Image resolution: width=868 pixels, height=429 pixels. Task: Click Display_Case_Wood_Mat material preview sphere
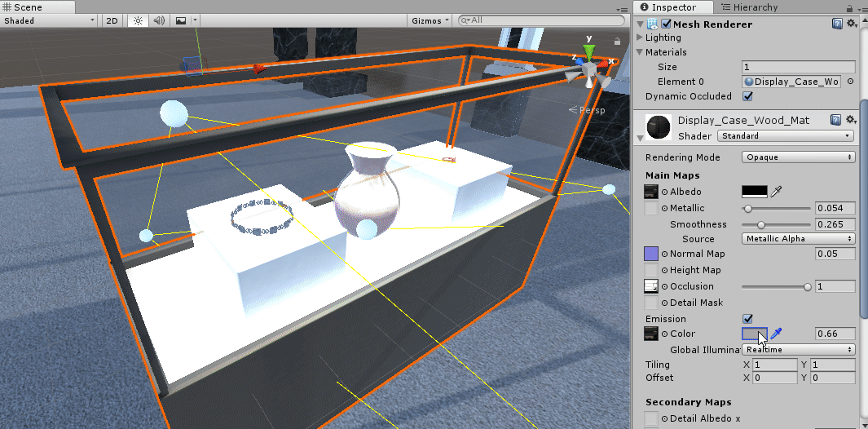point(659,126)
